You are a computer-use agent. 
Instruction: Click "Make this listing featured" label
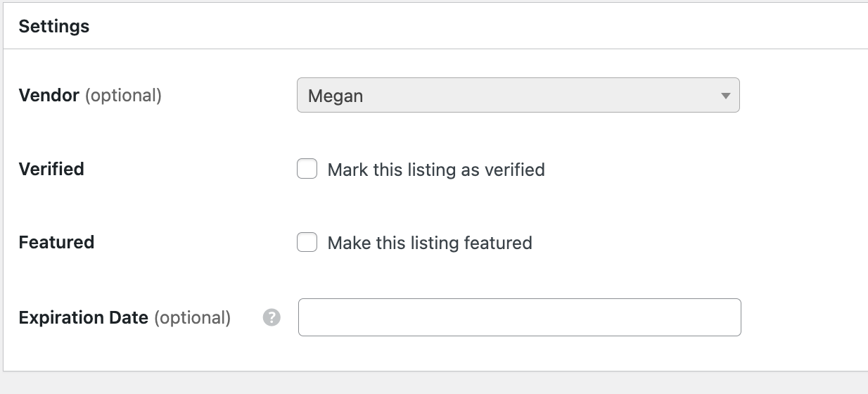click(430, 243)
